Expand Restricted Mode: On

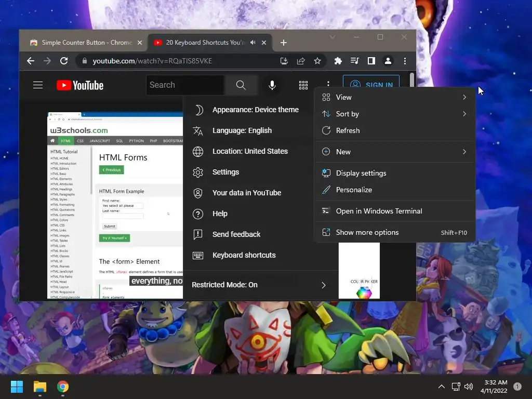(261, 285)
